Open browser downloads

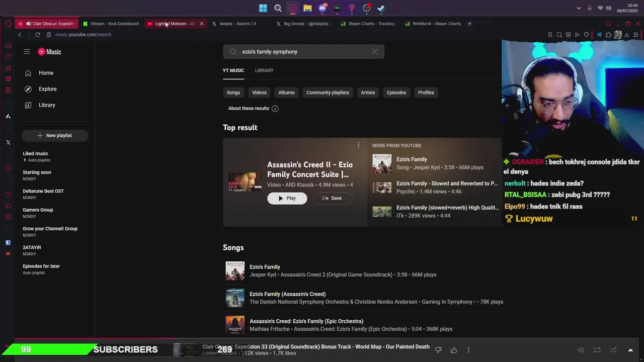coord(626,35)
